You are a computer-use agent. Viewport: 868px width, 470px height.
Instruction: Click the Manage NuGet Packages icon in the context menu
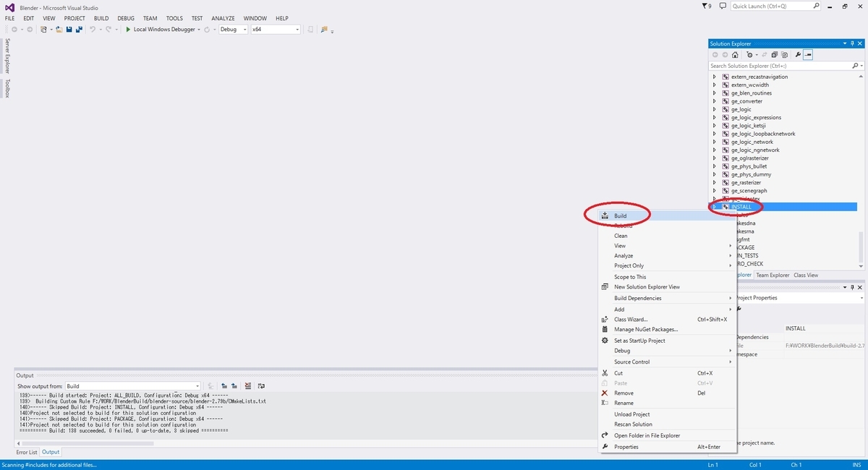pos(605,330)
